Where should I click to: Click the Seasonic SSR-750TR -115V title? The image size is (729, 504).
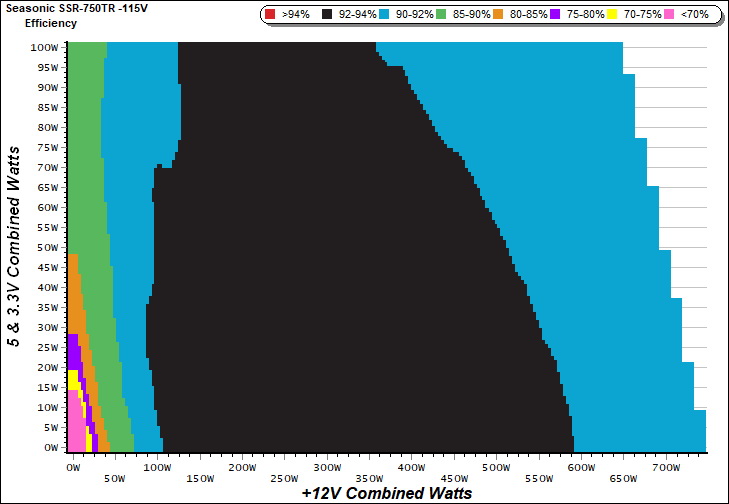(x=78, y=9)
